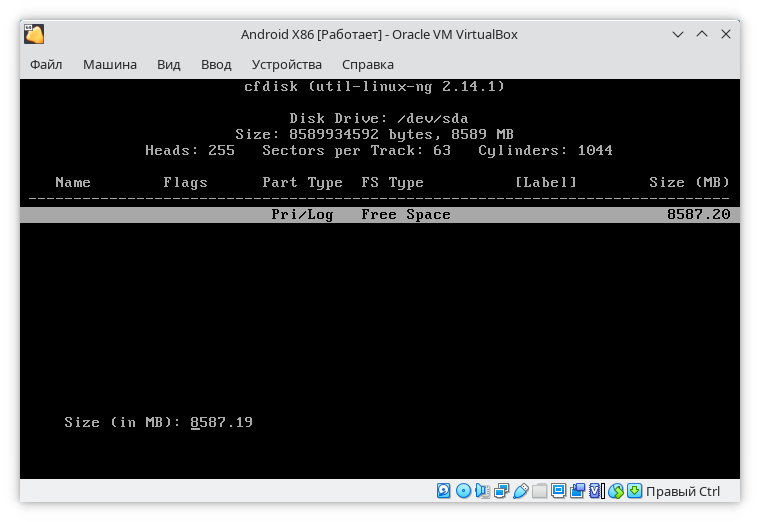
Task: Click the grayed shared folders indicator icon
Action: point(540,491)
